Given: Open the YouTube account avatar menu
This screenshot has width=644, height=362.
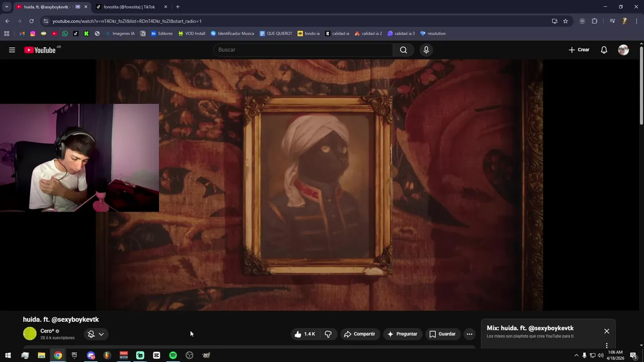Looking at the screenshot, I should click(623, 50).
